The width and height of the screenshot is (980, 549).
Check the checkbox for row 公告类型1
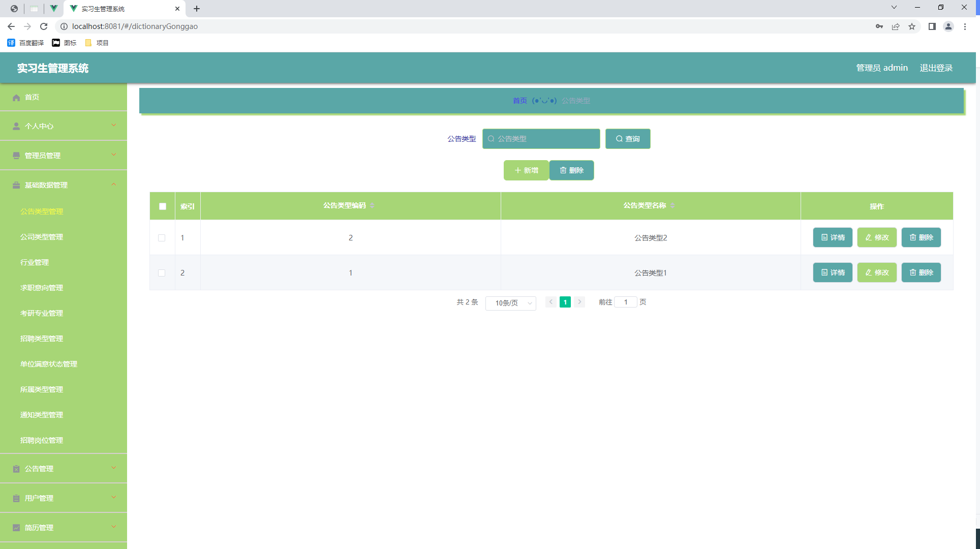click(x=162, y=273)
